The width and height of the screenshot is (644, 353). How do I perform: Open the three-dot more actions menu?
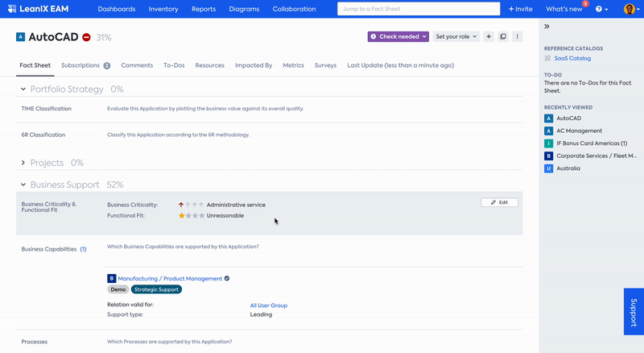517,36
